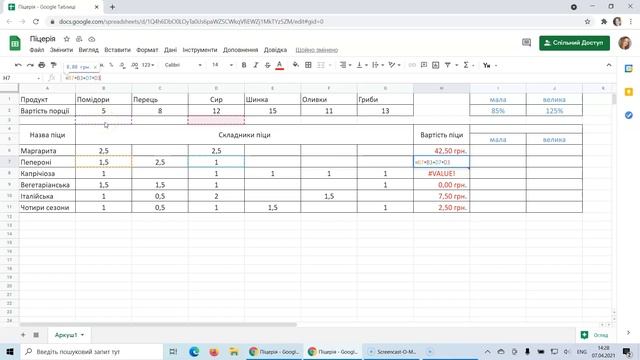
Task: Open the Google Sheets home logo
Action: [15, 43]
